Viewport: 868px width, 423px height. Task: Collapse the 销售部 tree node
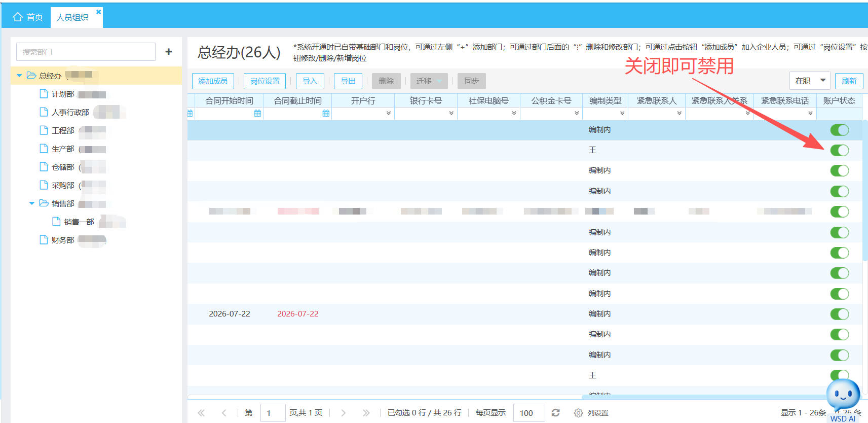click(x=32, y=203)
